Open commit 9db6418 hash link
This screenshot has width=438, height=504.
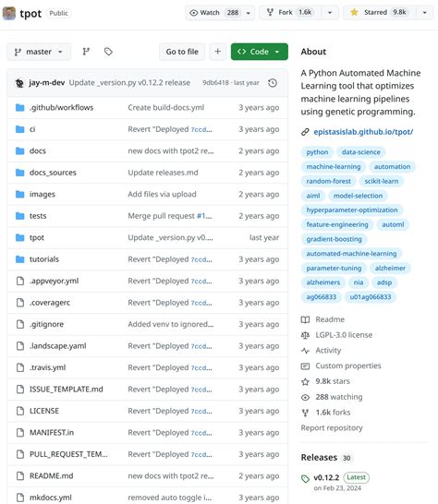[215, 83]
